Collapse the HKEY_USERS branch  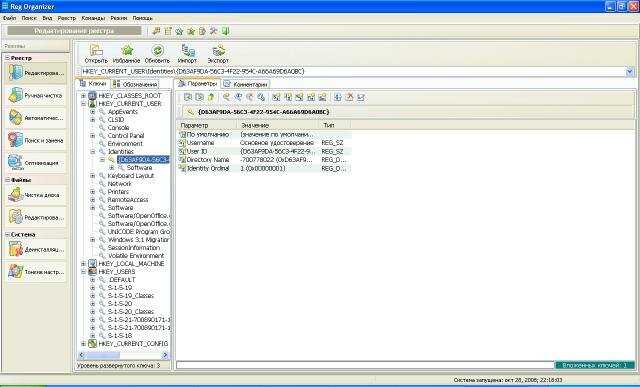click(83, 271)
